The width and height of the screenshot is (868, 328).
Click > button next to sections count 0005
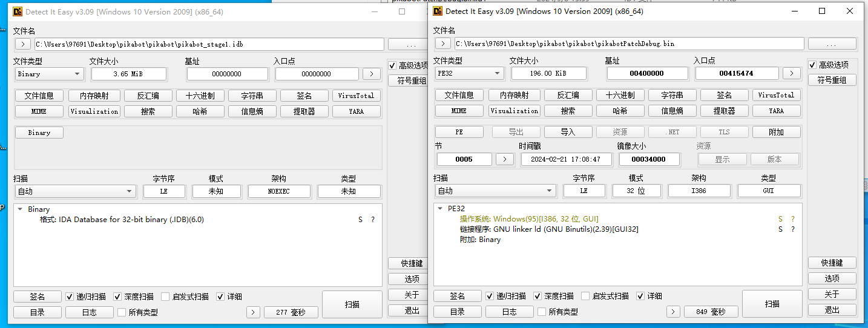[x=505, y=159]
